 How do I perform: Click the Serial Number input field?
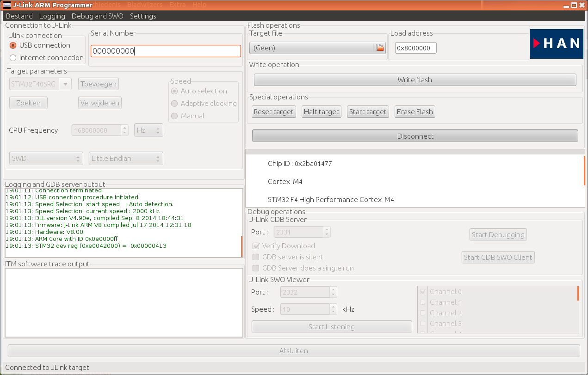166,51
